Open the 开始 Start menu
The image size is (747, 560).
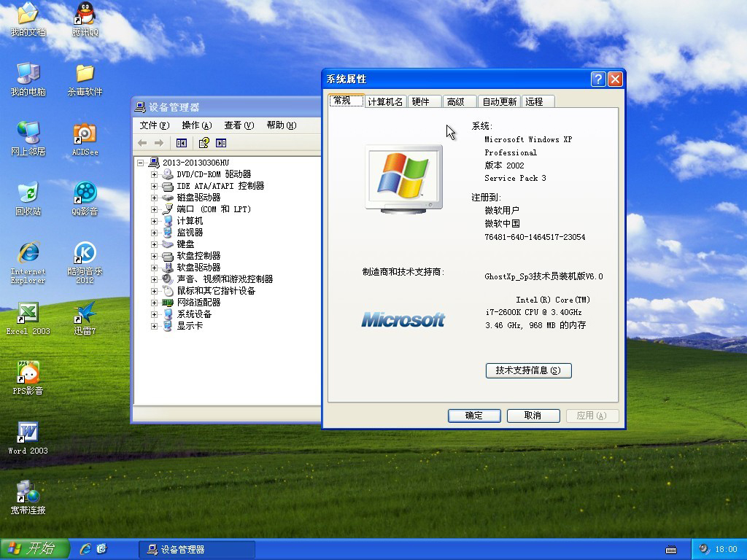coord(34,549)
